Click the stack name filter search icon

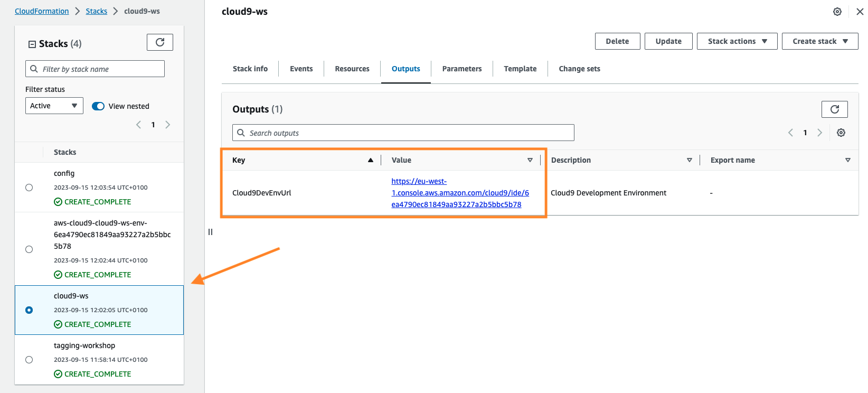pos(34,69)
